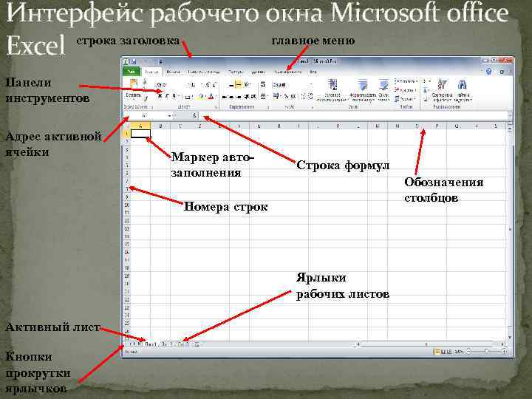Viewport: 532px width, 399px height.
Task: Select the active cell A1
Action: tap(140, 134)
